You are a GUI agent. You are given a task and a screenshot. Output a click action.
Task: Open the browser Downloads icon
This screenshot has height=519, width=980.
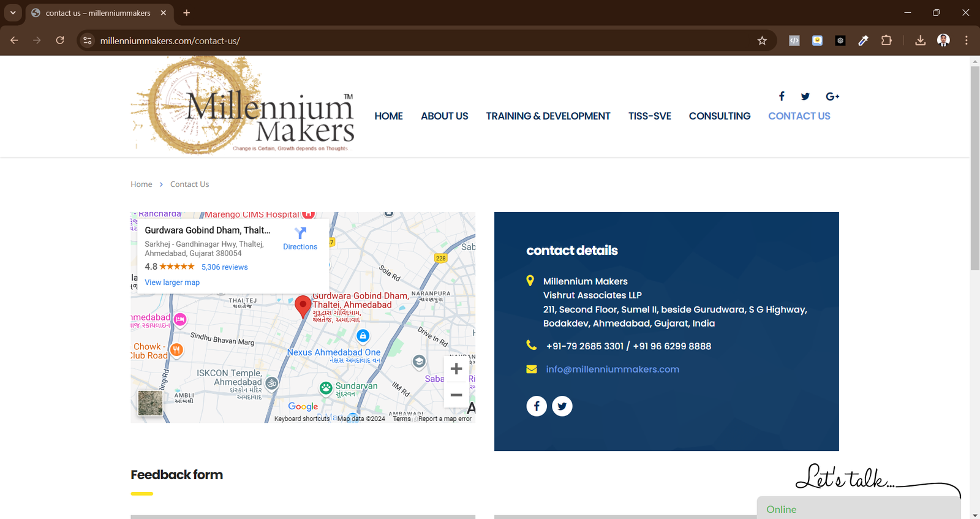click(920, 40)
